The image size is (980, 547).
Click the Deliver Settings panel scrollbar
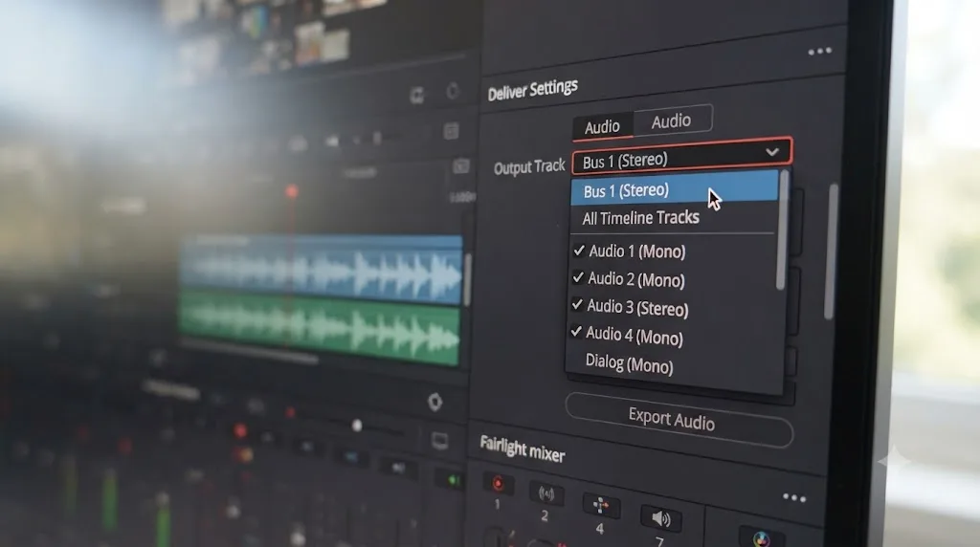[x=832, y=252]
